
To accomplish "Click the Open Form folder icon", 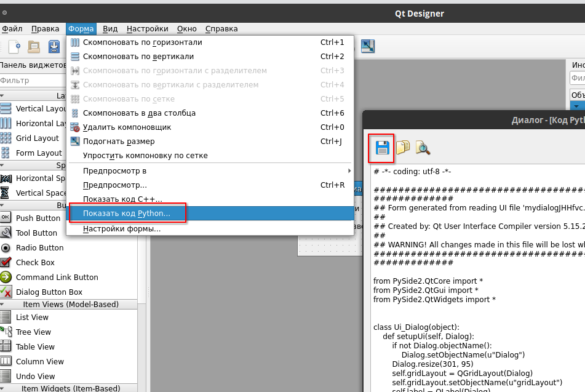I will click(34, 46).
